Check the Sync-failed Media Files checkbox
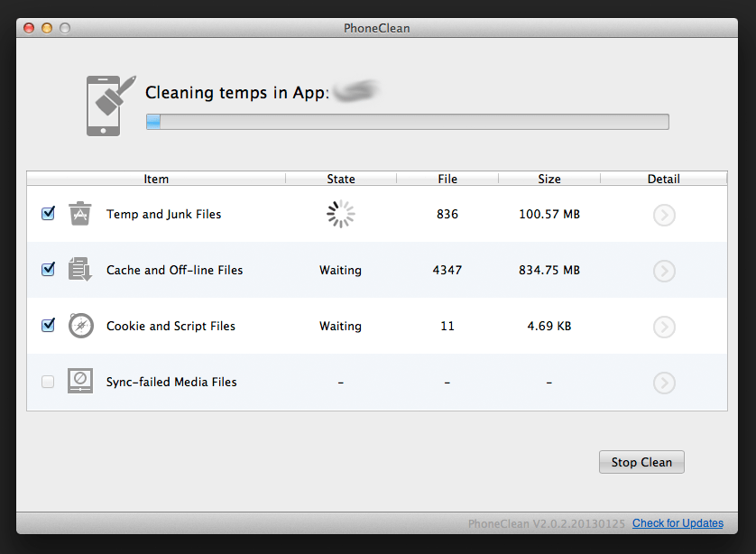This screenshot has width=756, height=554. coord(48,382)
